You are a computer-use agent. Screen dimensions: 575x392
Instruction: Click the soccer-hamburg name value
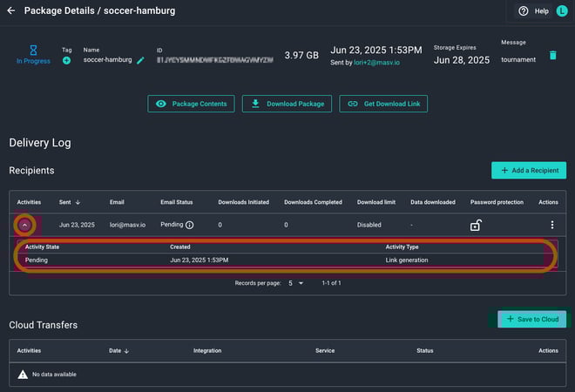[x=107, y=60]
